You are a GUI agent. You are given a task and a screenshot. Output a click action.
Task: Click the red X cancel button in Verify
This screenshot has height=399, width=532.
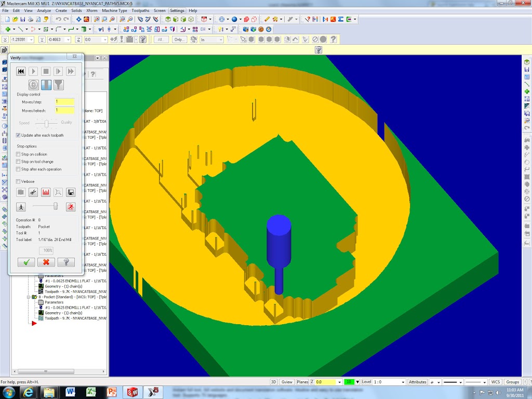point(46,262)
